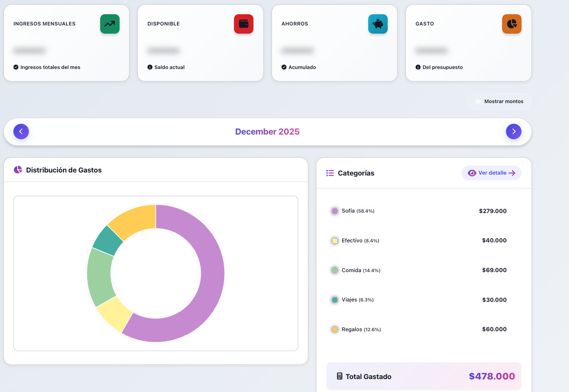569x392 pixels.
Task: Toggle Mostrar montos to reveal amounts
Action: (499, 101)
